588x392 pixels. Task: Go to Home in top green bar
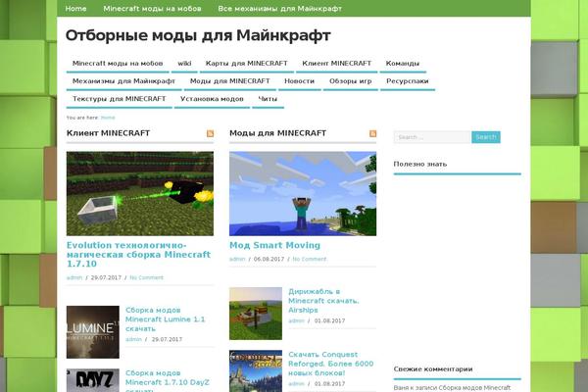pos(75,8)
